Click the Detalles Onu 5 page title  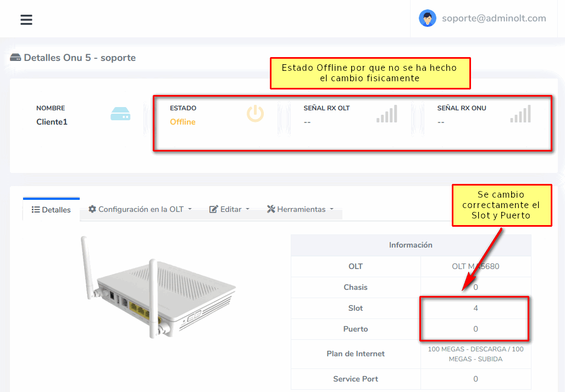(79, 58)
